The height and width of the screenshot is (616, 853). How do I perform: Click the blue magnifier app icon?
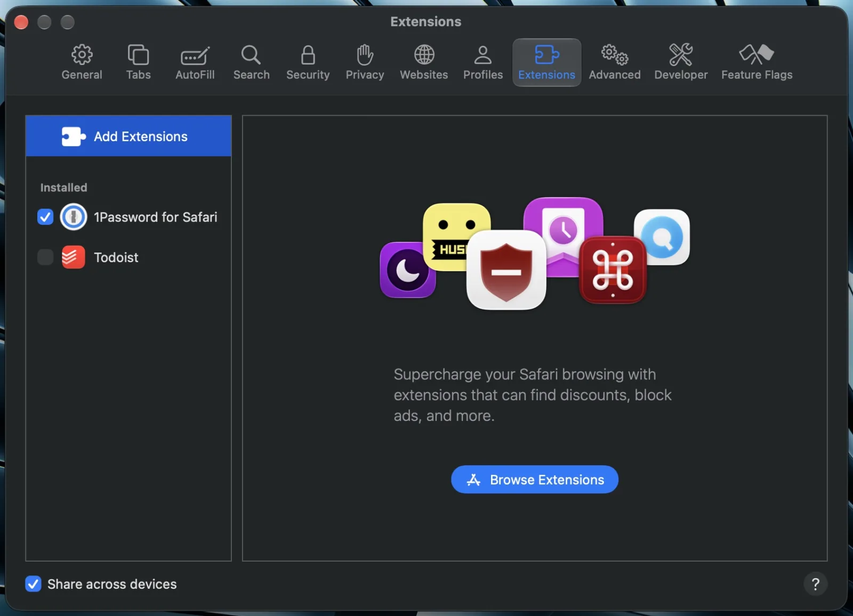pyautogui.click(x=662, y=237)
